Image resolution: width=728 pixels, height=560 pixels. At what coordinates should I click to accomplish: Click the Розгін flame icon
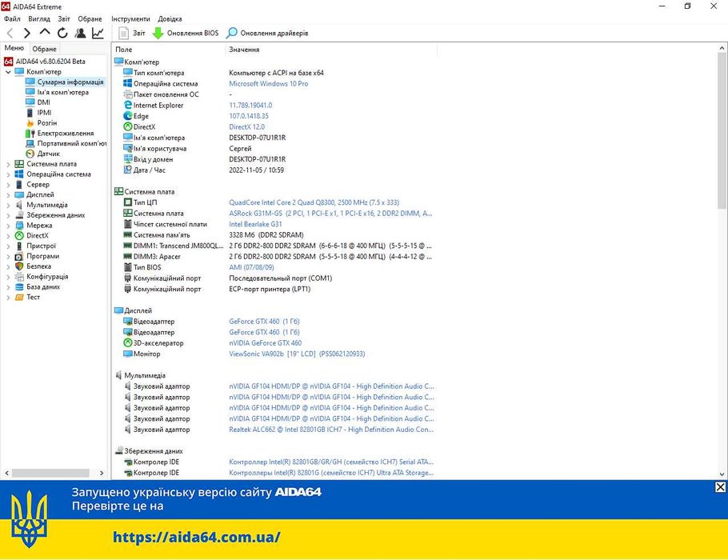coord(30,122)
